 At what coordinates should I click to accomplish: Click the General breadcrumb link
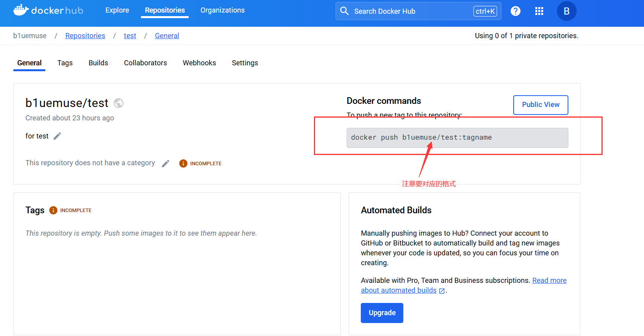[x=167, y=36]
